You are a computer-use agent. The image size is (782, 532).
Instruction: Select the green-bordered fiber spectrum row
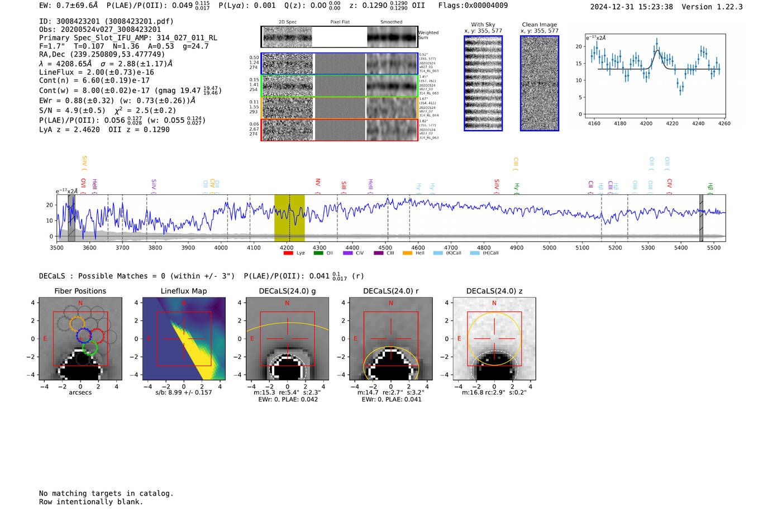339,86
